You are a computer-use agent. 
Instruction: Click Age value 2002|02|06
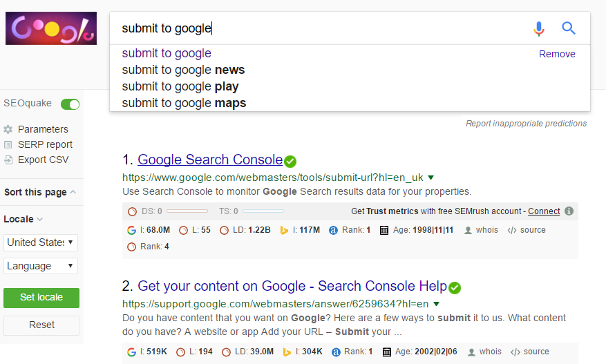tap(435, 352)
